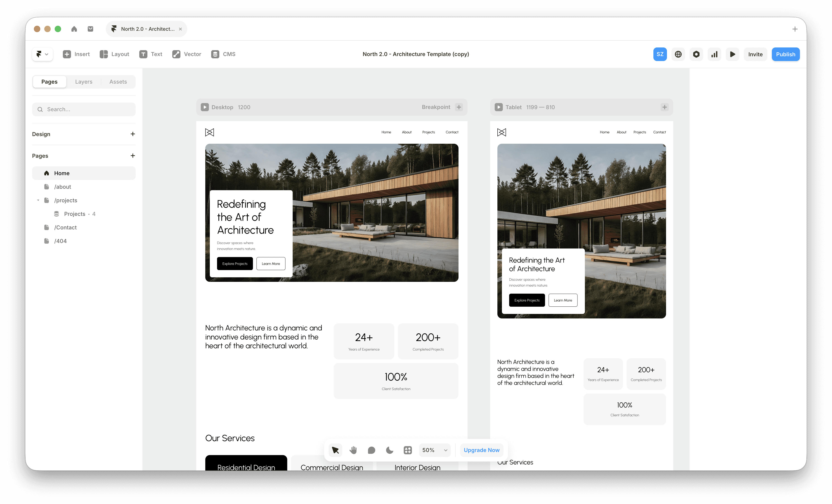Select the hand pan tool
This screenshot has width=832, height=504.
tap(353, 450)
